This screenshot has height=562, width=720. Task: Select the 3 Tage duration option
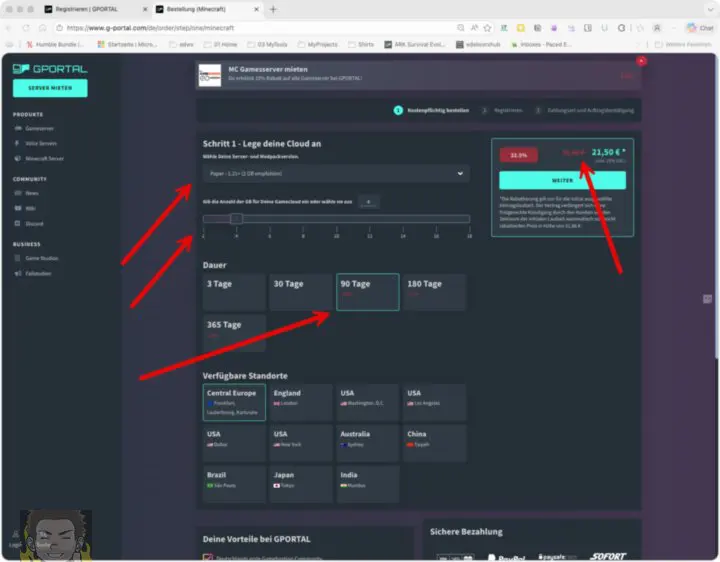[x=233, y=291]
